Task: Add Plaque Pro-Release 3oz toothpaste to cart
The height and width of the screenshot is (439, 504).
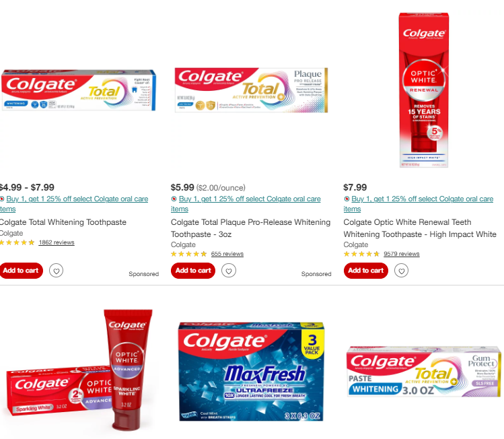Action: [193, 271]
